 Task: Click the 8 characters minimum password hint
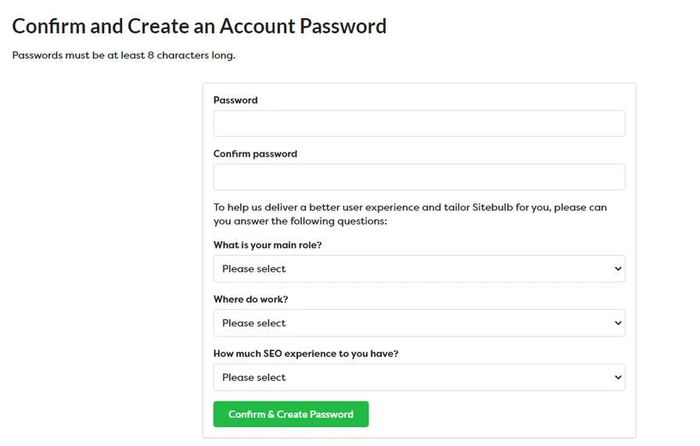point(124,55)
